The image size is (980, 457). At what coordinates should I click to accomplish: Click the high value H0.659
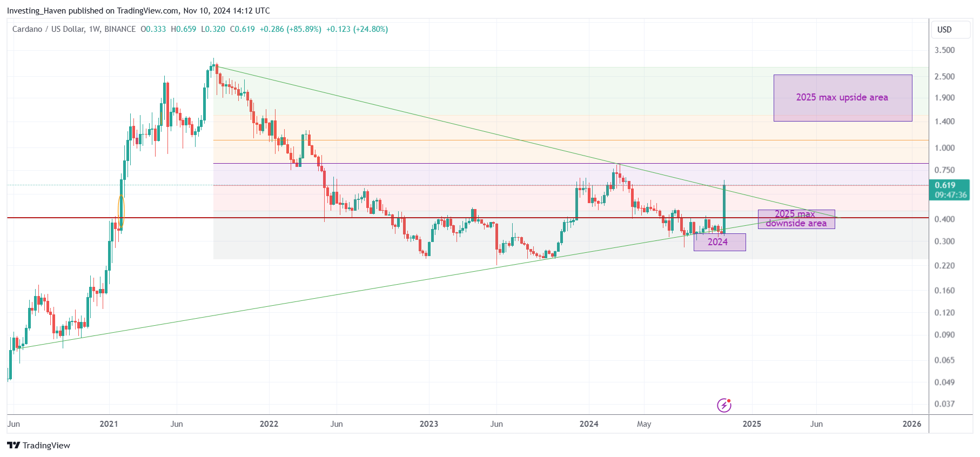(x=184, y=29)
